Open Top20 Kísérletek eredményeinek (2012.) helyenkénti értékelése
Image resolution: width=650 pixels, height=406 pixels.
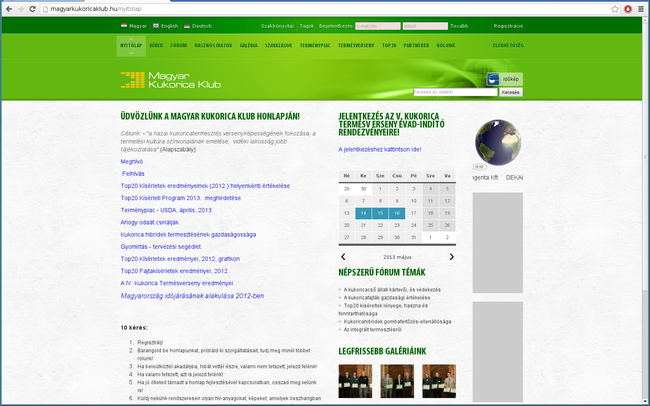[x=205, y=186]
